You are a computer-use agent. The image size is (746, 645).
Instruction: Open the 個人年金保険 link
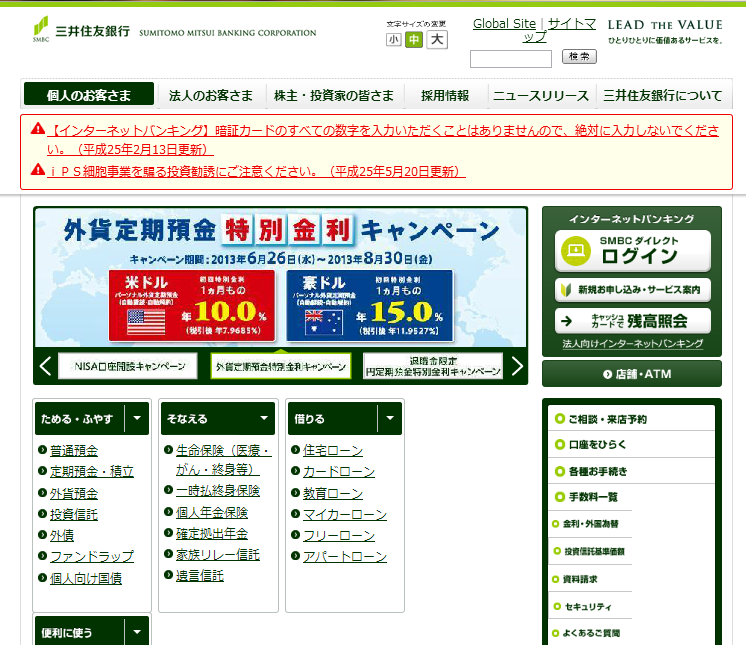click(x=212, y=512)
